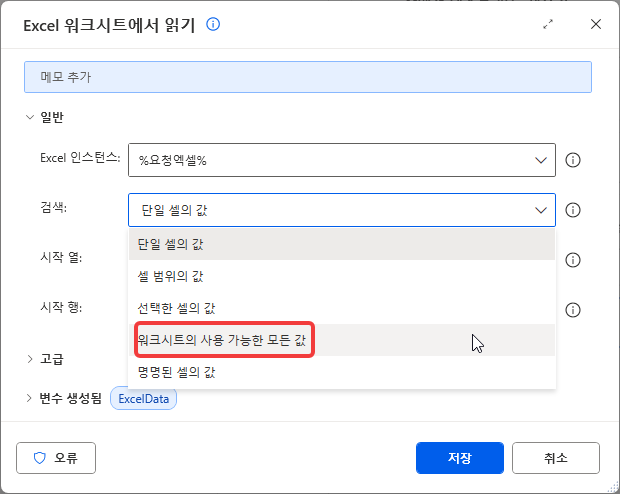Choose 워크시트의 사용 가능한 모든 값 option
This screenshot has width=620, height=494.
coord(342,340)
